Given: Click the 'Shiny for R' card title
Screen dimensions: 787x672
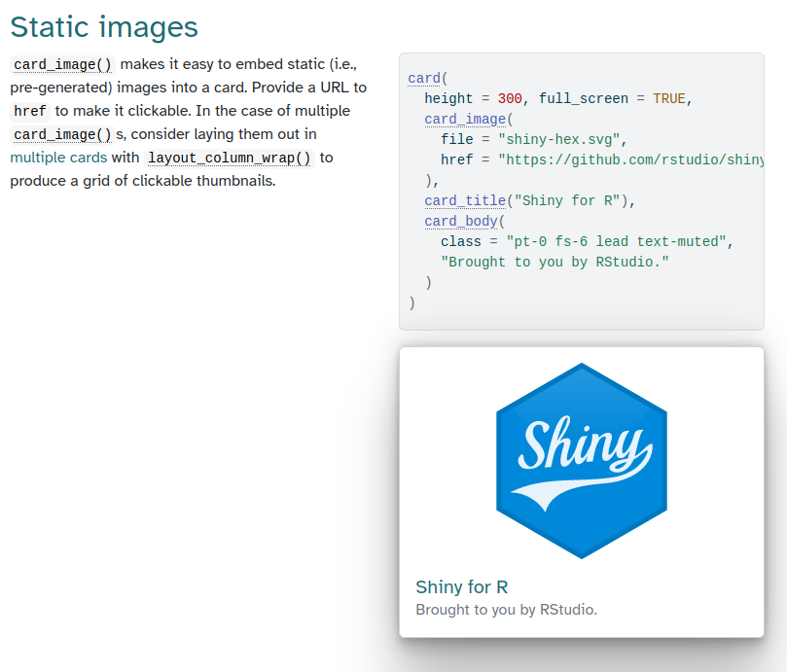Looking at the screenshot, I should [462, 586].
